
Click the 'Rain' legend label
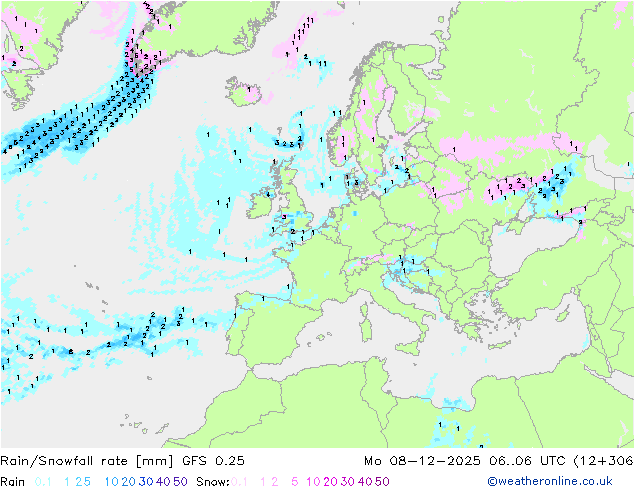[x=13, y=482]
